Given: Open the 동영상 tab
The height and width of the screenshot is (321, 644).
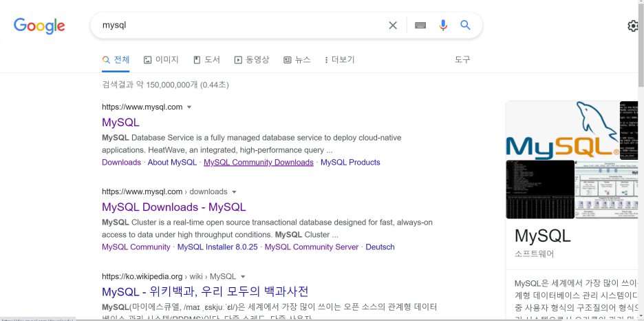Looking at the screenshot, I should click(x=252, y=60).
